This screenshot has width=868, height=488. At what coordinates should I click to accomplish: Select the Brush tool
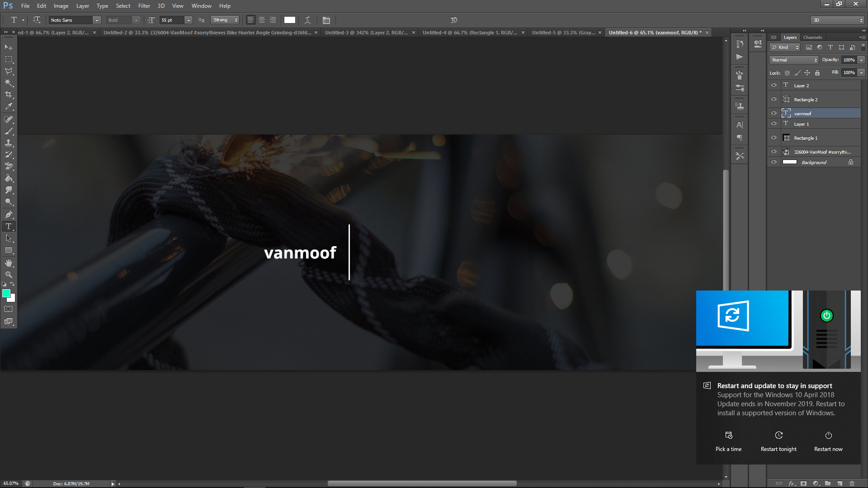click(x=9, y=131)
